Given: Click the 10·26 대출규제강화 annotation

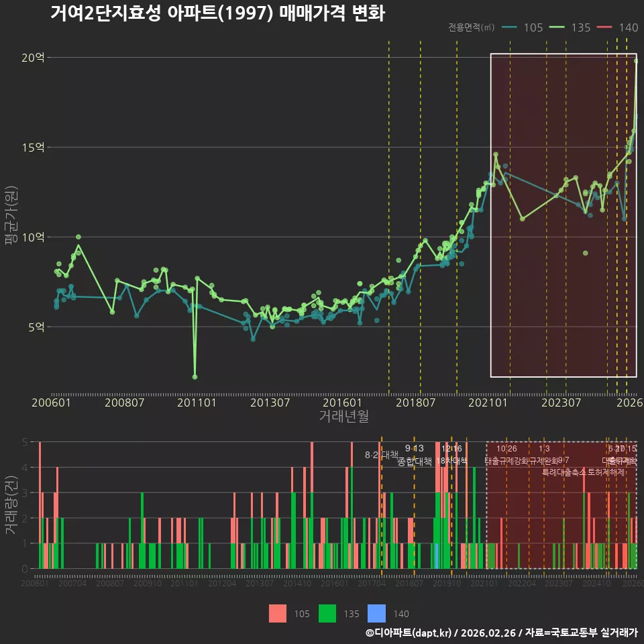Looking at the screenshot, I should [x=507, y=455].
